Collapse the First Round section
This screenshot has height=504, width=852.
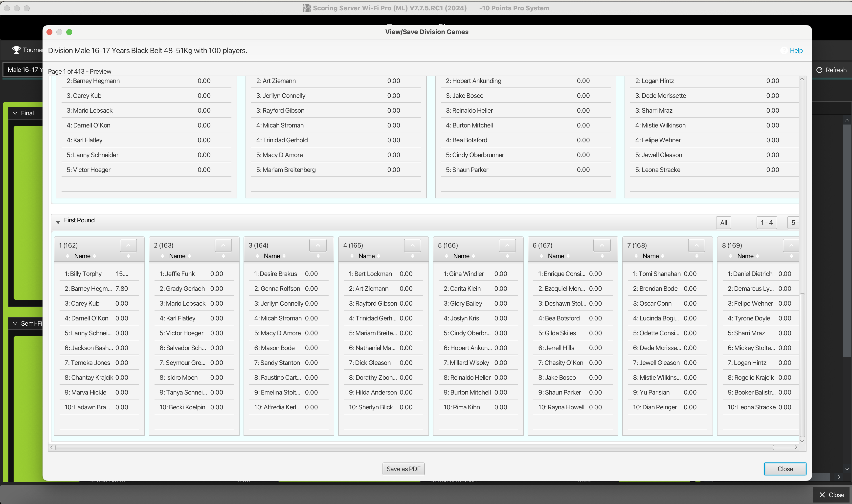(58, 222)
